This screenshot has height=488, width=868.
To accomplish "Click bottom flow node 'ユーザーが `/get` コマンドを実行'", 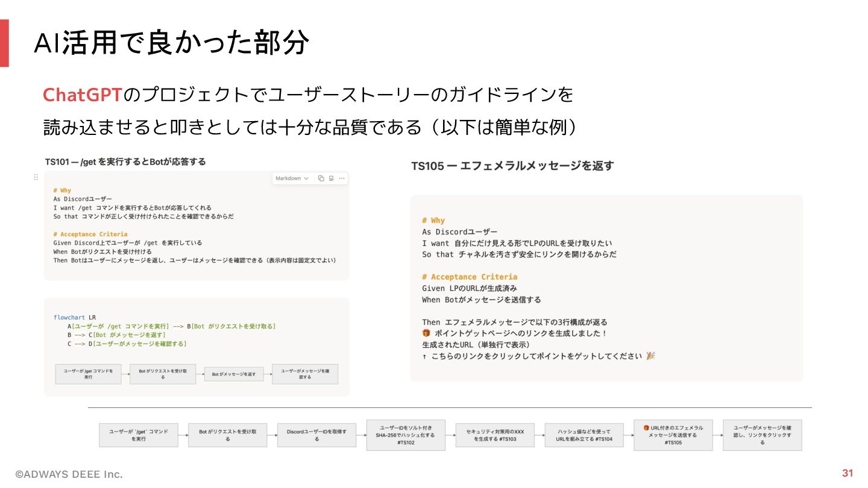I will point(139,435).
